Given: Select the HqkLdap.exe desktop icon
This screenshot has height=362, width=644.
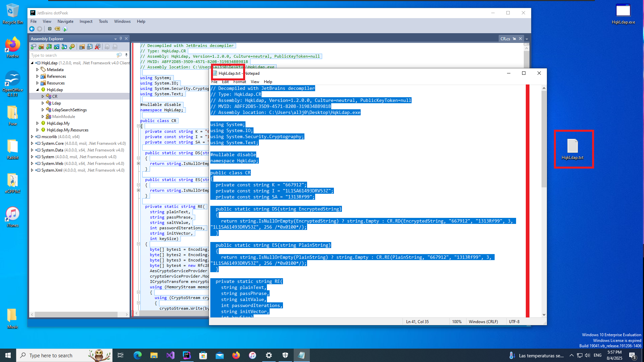Looking at the screenshot, I should point(623,14).
